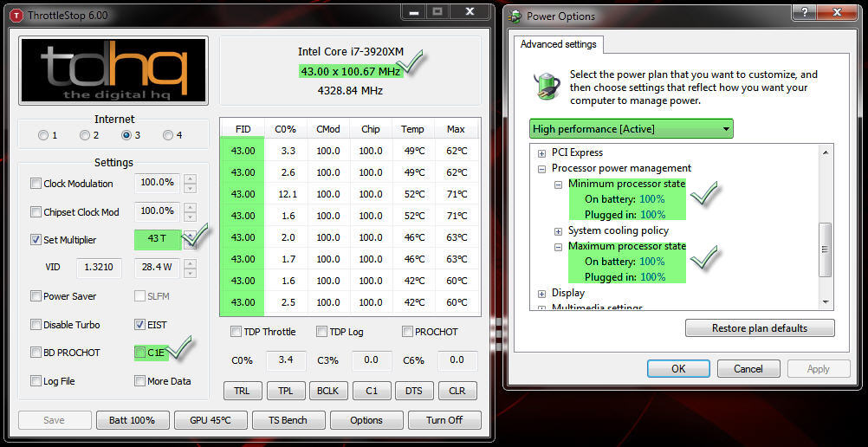Screen dimensions: 868x447
Task: Click the 28.4 W power stepper up arrow
Action: coord(190,263)
